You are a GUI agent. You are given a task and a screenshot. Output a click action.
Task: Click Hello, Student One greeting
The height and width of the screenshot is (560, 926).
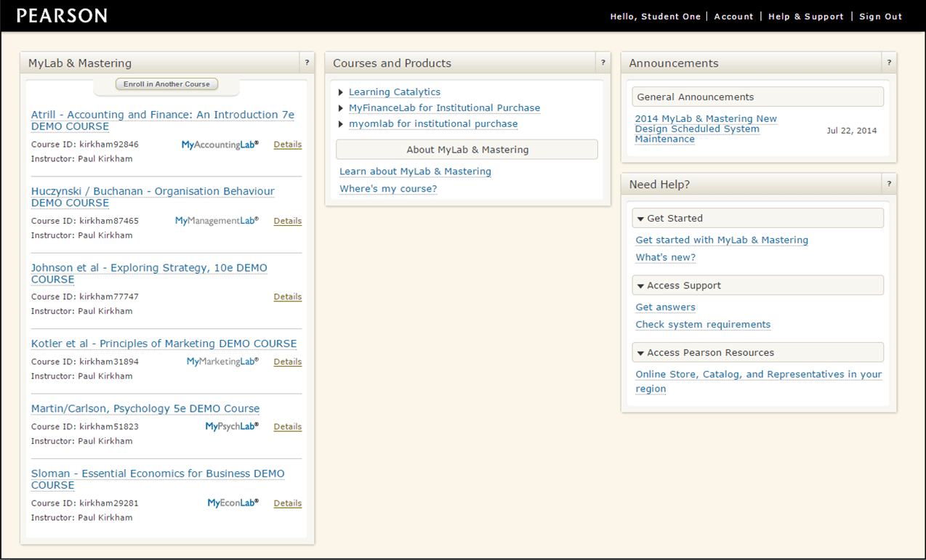pos(656,17)
